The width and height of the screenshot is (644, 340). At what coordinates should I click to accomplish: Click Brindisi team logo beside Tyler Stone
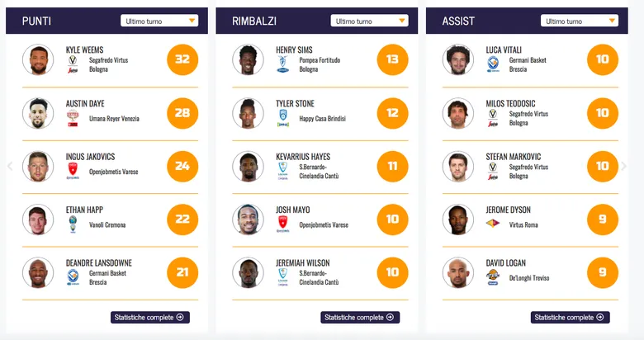pos(283,118)
